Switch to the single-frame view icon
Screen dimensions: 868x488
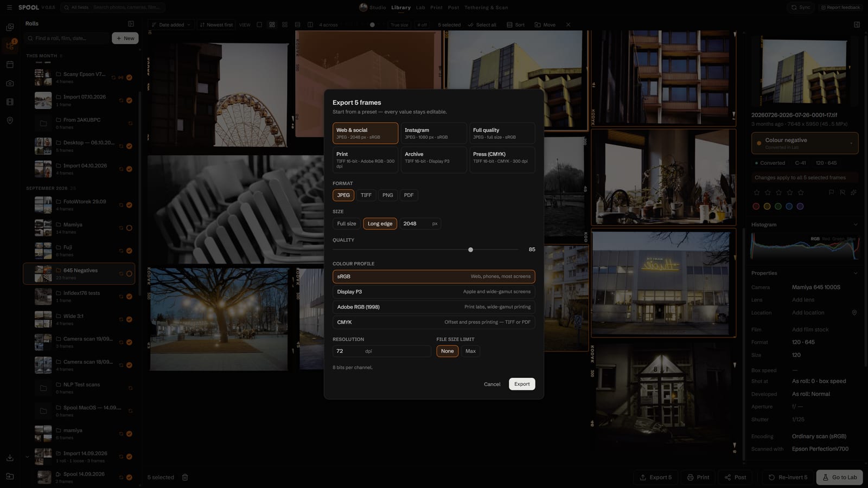tap(259, 25)
